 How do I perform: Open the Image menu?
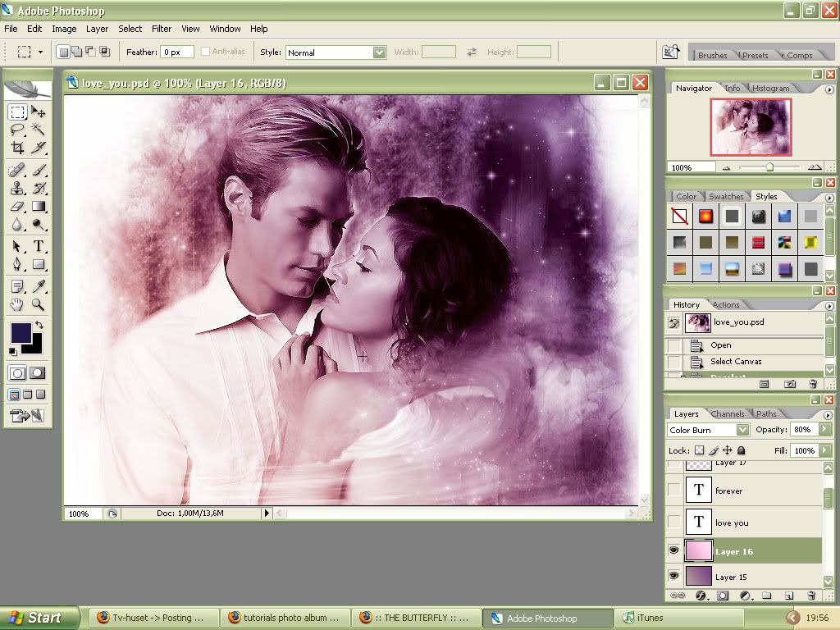(x=64, y=29)
